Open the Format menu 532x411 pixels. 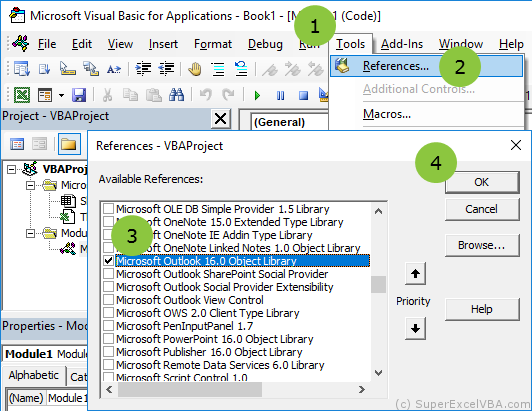(x=213, y=44)
